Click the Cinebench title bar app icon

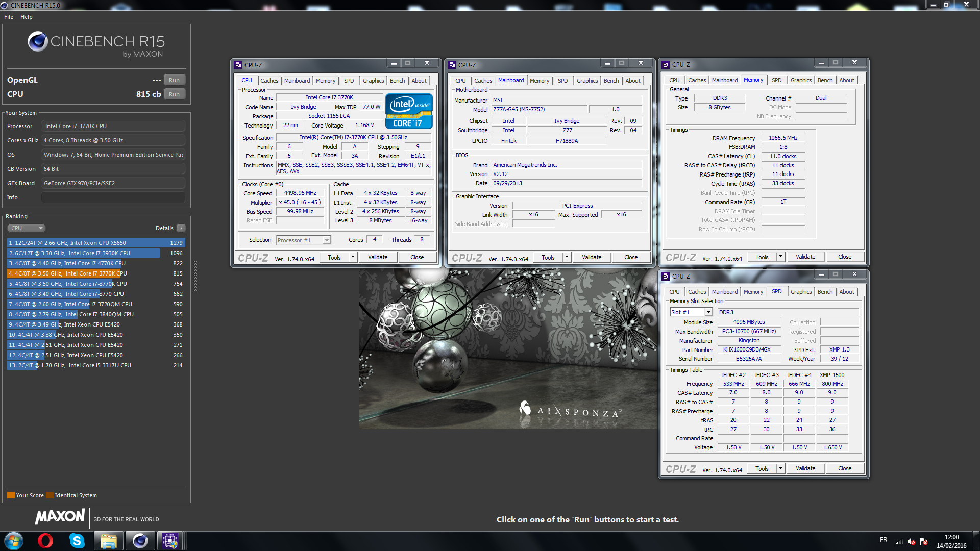click(x=4, y=5)
